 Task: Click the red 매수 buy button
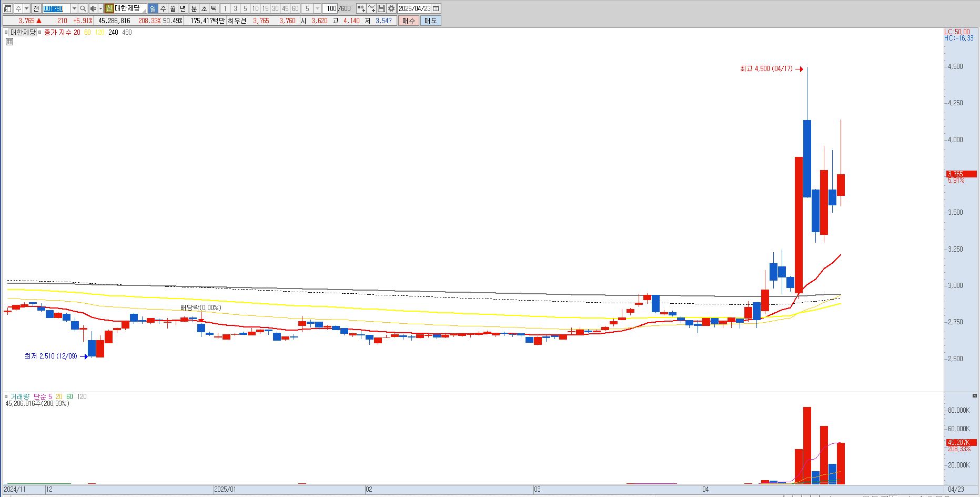[409, 21]
